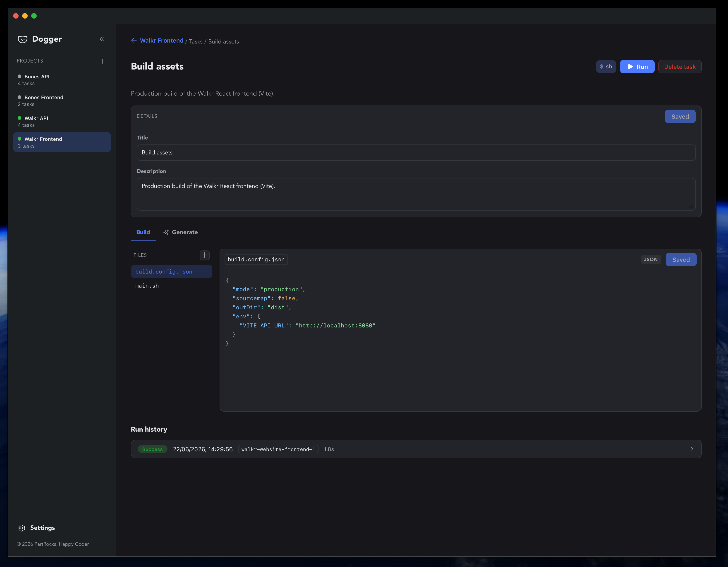Click the "outDir": "dist" line
728x567 pixels.
coord(262,308)
